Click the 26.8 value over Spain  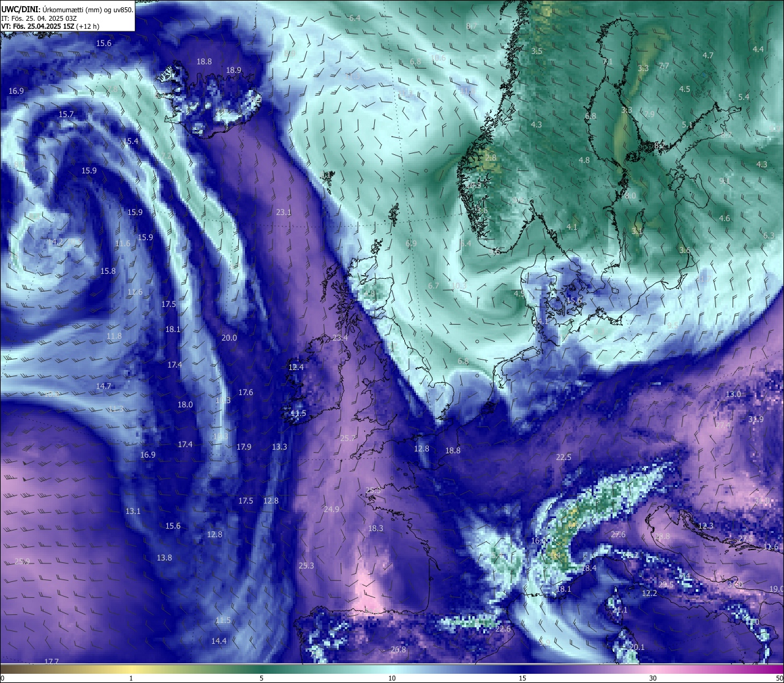click(398, 650)
